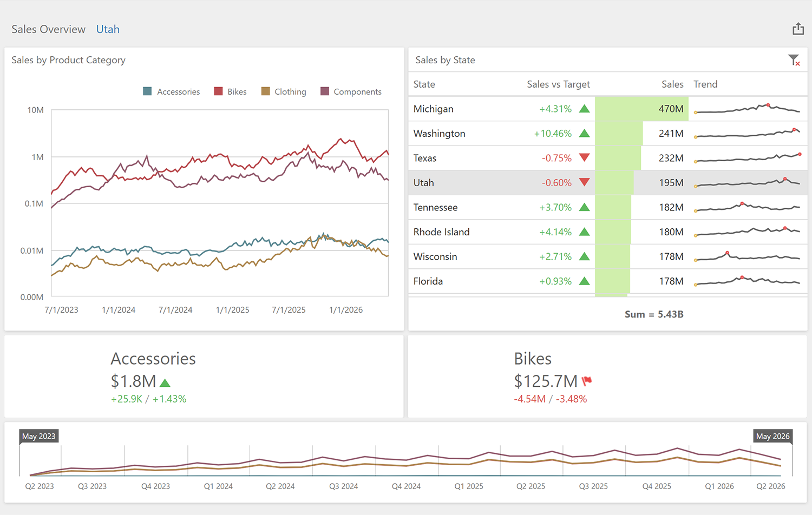812x515 pixels.
Task: Click the red flag icon on Bikes card
Action: [587, 381]
